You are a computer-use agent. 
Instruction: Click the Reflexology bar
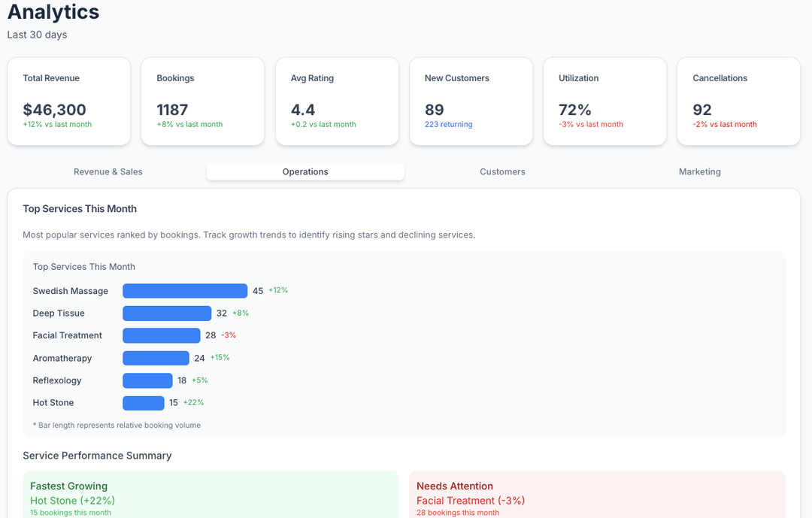147,380
